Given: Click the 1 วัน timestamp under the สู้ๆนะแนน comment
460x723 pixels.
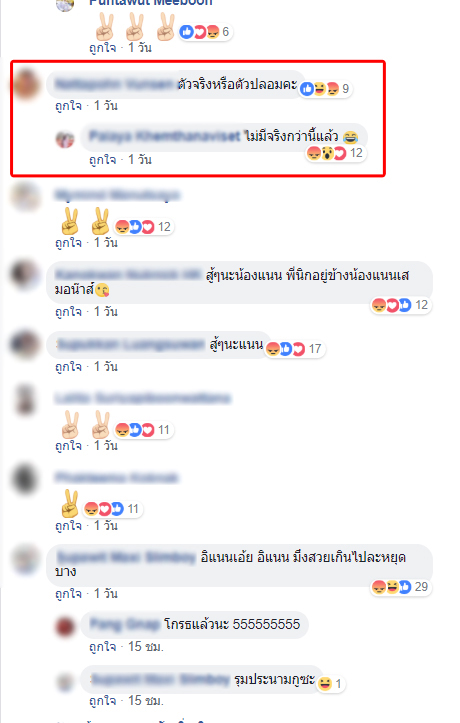Looking at the screenshot, I should [x=106, y=367].
